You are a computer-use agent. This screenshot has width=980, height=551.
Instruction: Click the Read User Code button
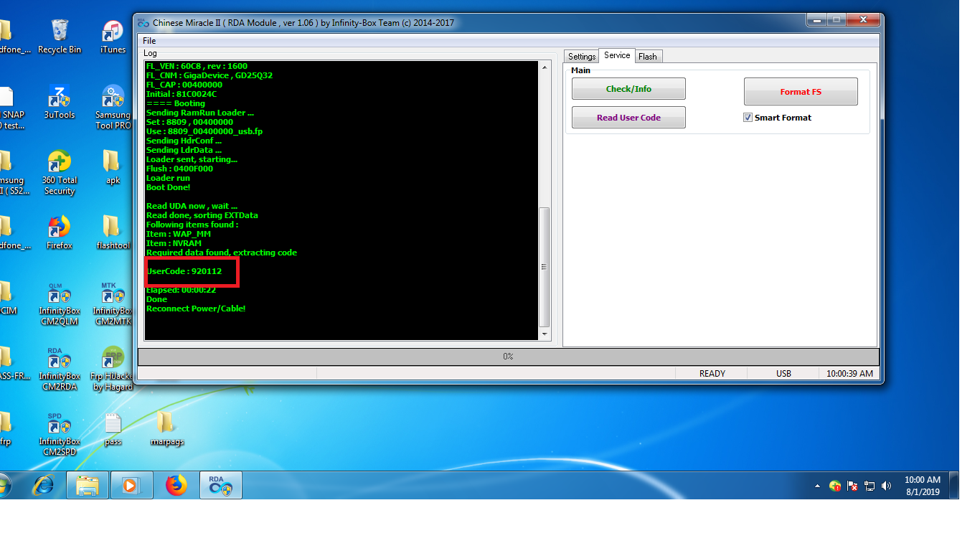tap(628, 118)
